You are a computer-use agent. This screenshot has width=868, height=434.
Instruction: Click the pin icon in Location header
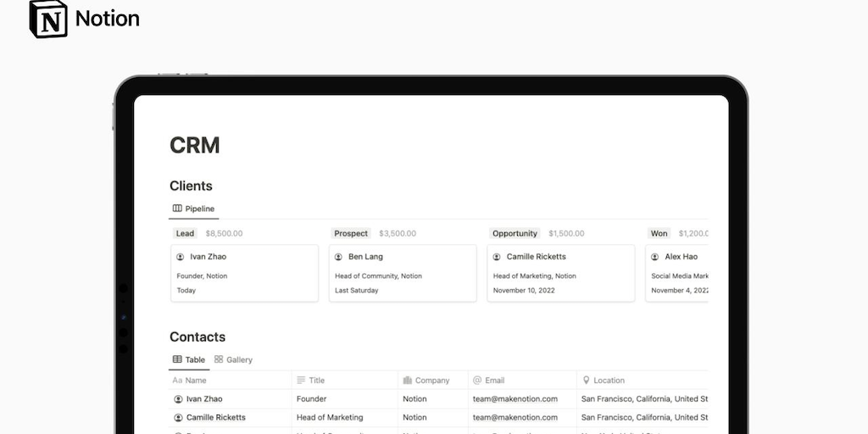click(x=587, y=381)
